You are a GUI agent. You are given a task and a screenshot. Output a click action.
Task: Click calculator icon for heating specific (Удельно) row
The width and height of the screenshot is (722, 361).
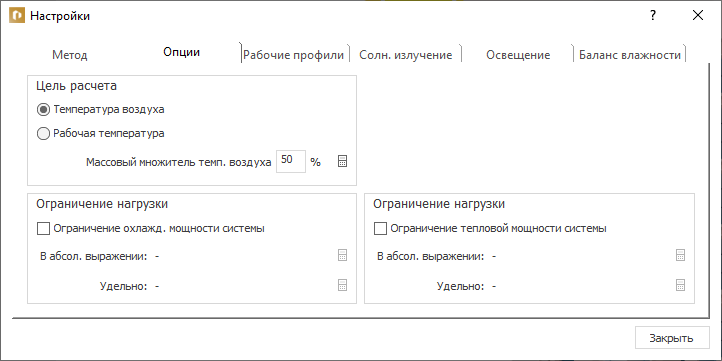point(680,285)
